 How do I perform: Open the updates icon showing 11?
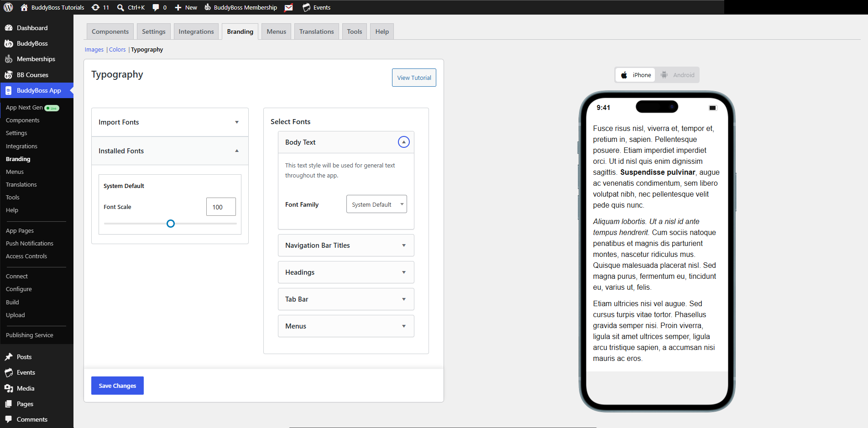tap(95, 7)
